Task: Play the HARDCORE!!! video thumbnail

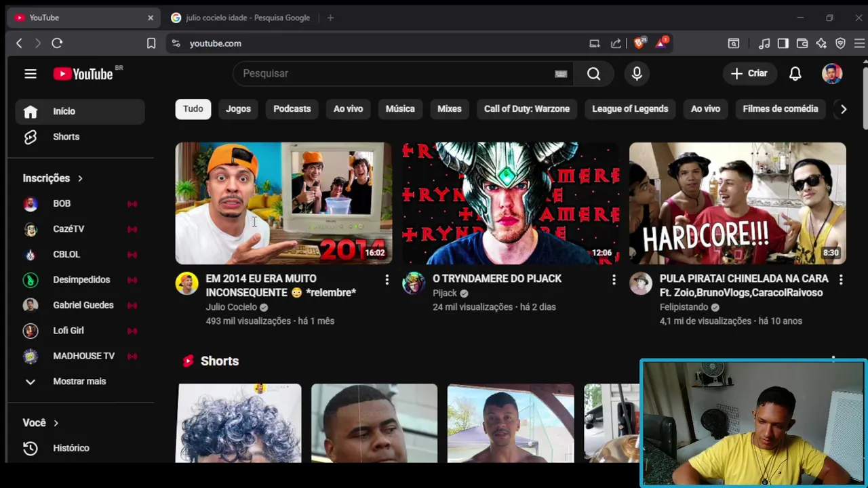Action: pos(738,203)
